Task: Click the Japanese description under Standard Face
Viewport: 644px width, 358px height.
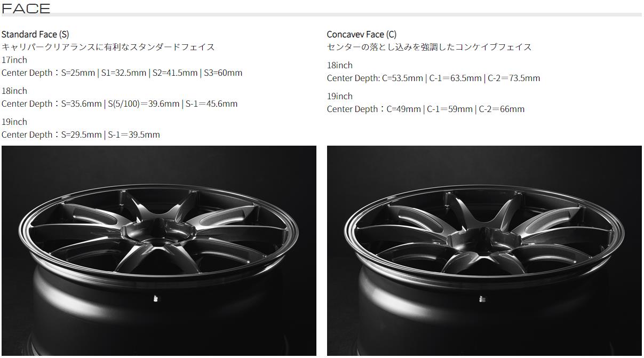Action: tap(108, 47)
